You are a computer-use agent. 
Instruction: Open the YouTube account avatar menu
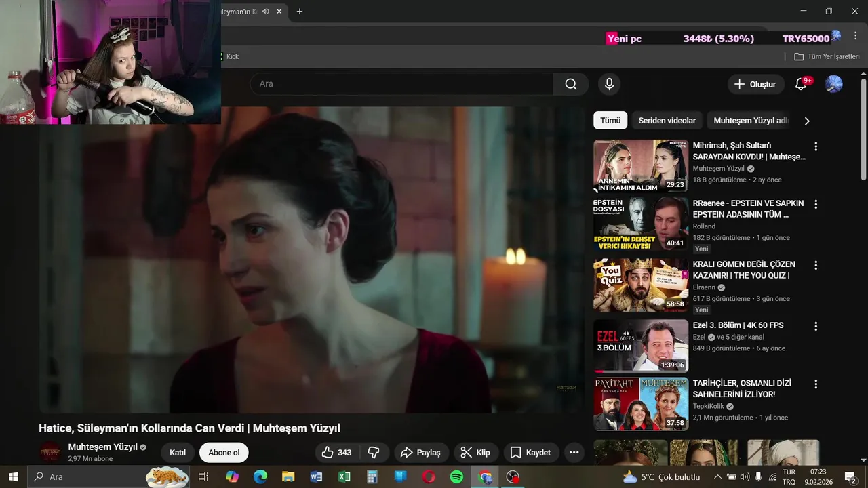coord(833,84)
